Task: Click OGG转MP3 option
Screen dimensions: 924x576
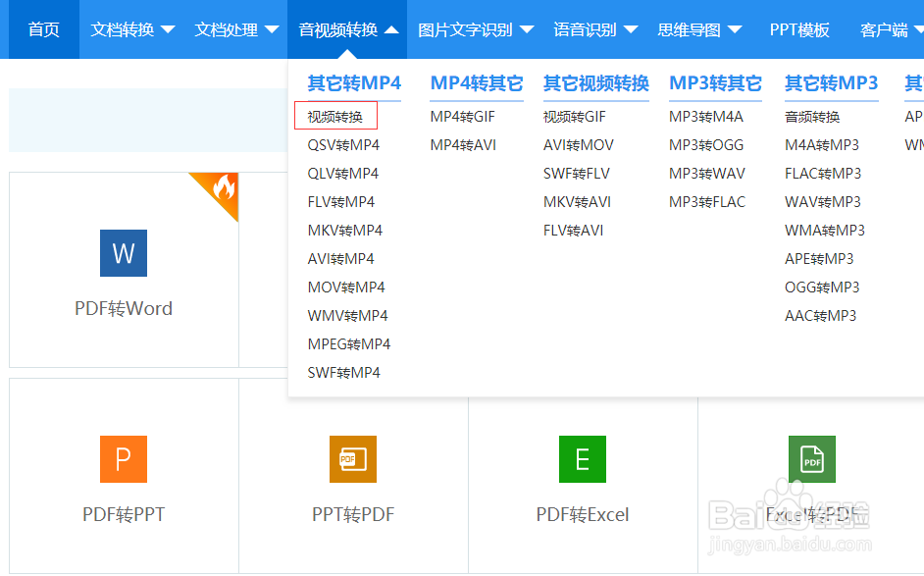Action: [822, 288]
